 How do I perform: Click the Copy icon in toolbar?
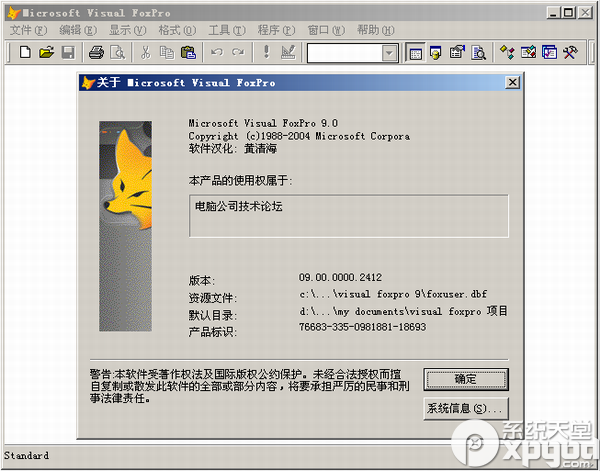(x=167, y=52)
